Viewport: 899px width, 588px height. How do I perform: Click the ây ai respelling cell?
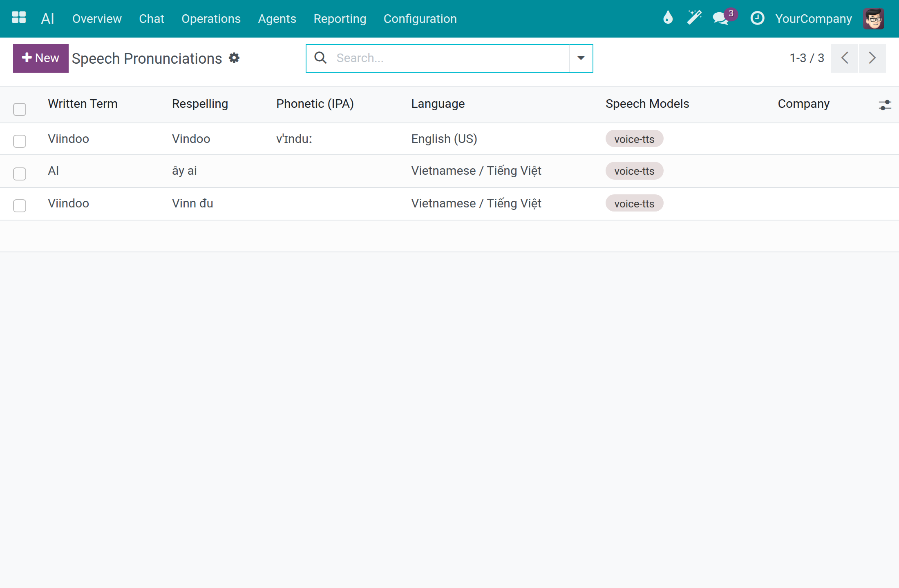pos(184,171)
